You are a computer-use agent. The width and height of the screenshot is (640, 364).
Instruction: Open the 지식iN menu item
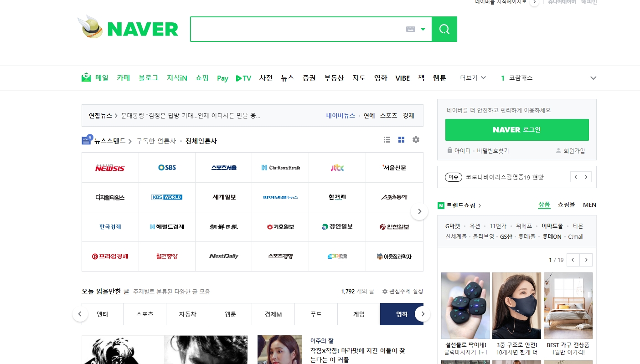177,78
